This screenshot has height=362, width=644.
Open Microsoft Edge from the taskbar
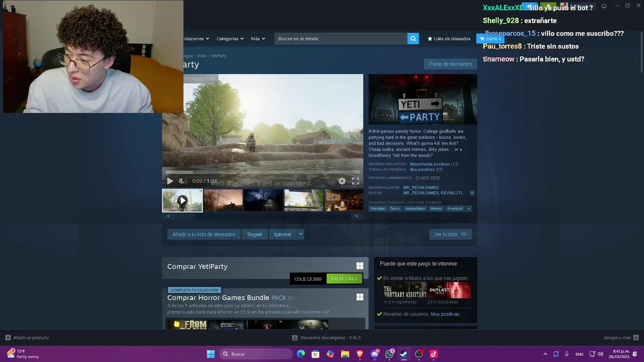tap(301, 354)
